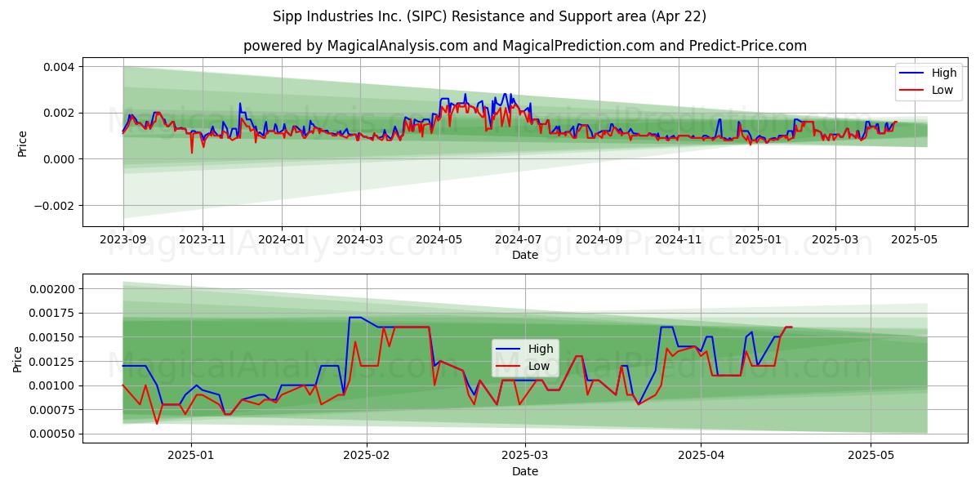The image size is (980, 490).
Task: Click the '2025-05' tick label on upper chart
Action: click(x=914, y=241)
